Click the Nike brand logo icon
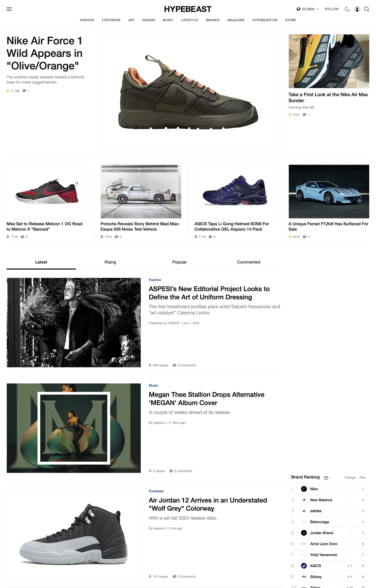This screenshot has width=376, height=588. (x=304, y=489)
